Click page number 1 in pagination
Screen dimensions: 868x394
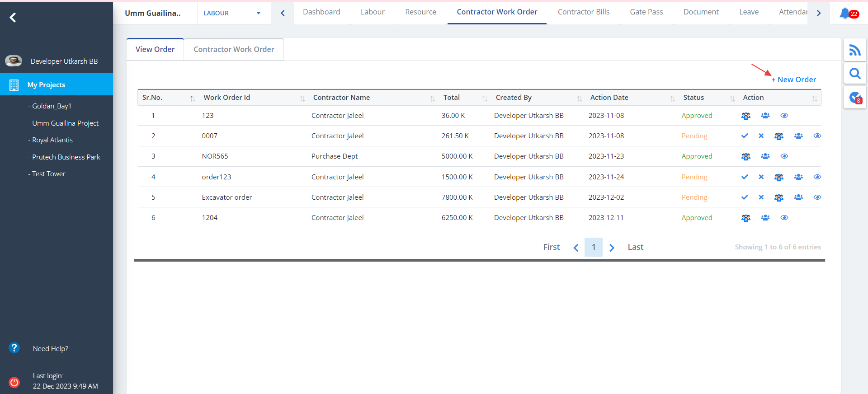[593, 247]
